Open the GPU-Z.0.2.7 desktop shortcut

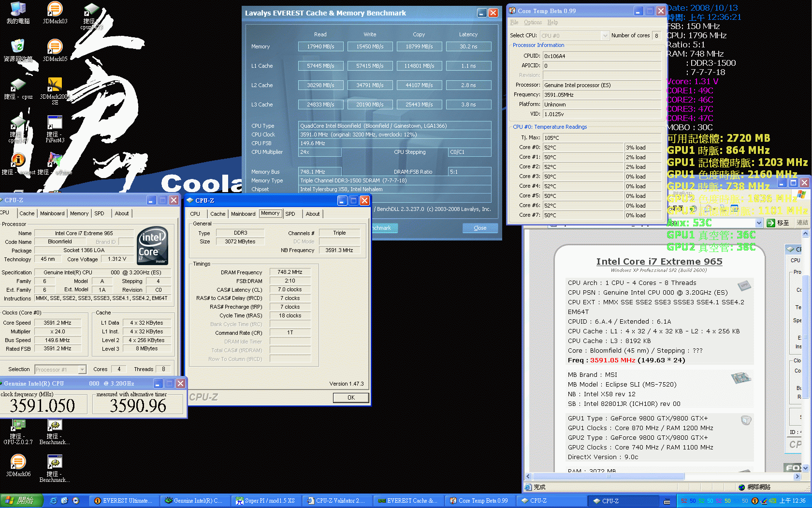(18, 432)
